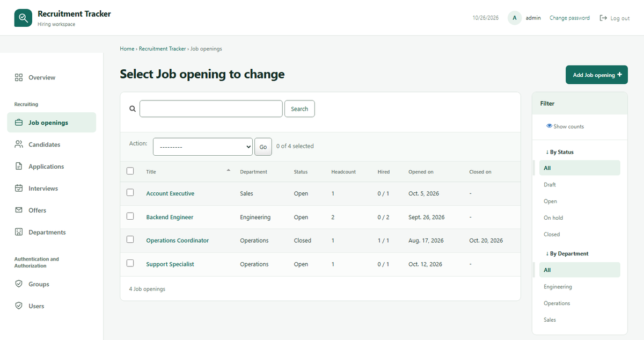Open Users in the sidebar
The image size is (644, 340).
tap(52, 306)
